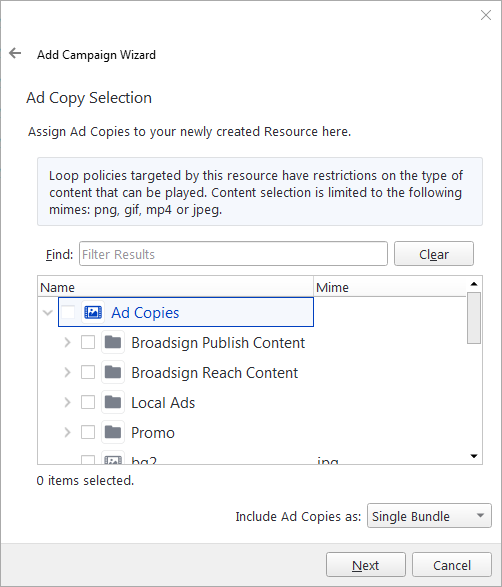This screenshot has height=587, width=502.
Task: Close the Add Campaign Wizard dialog
Action: point(486,15)
